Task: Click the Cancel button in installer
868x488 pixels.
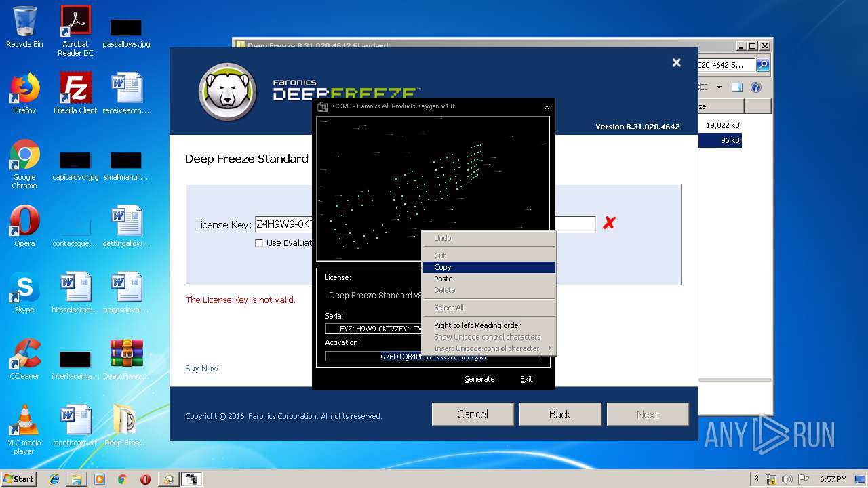Action: click(473, 414)
